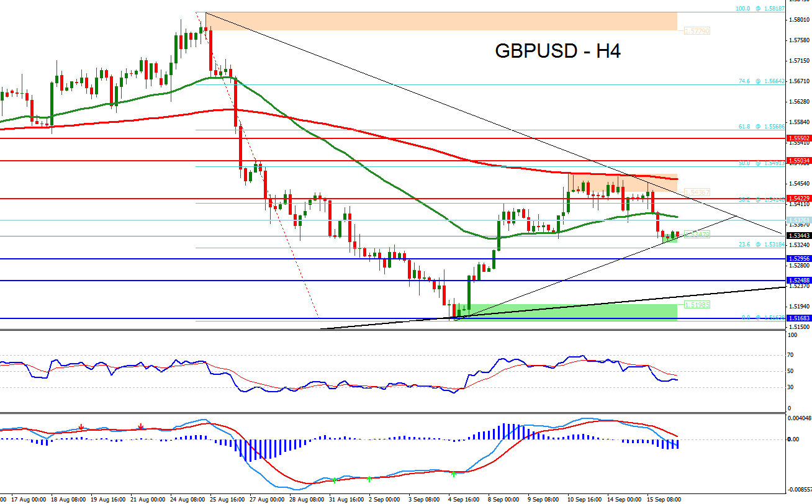Click the red 1.54229 price tag
812x504 pixels.
point(798,199)
